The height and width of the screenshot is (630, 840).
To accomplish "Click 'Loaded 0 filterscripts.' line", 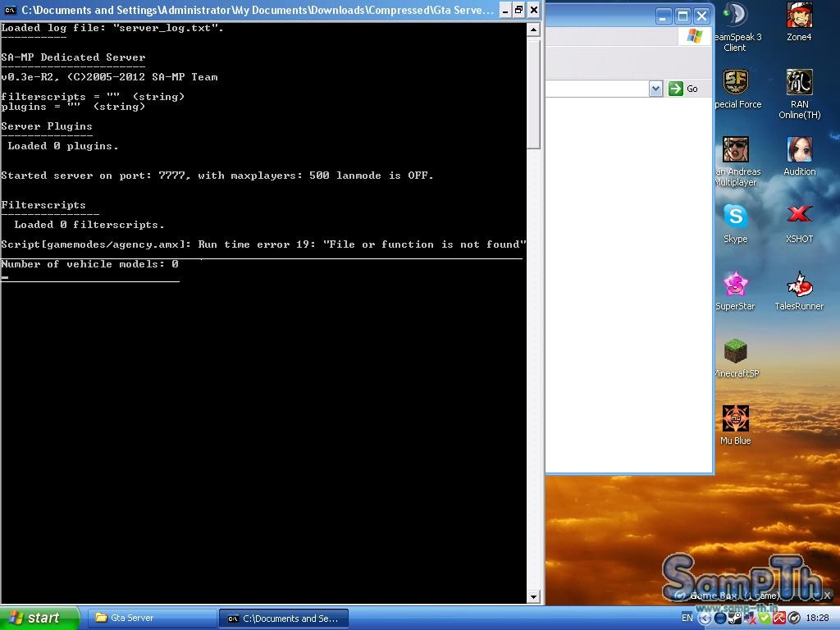I will tap(89, 225).
